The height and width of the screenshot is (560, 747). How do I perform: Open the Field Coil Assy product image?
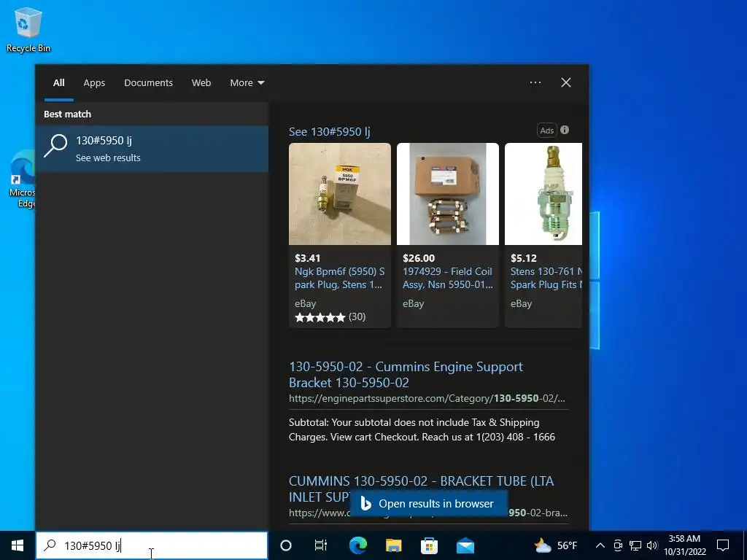click(x=448, y=194)
